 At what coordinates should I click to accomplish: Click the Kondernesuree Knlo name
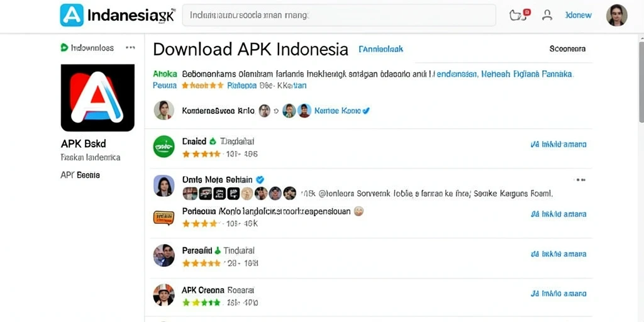coord(218,111)
